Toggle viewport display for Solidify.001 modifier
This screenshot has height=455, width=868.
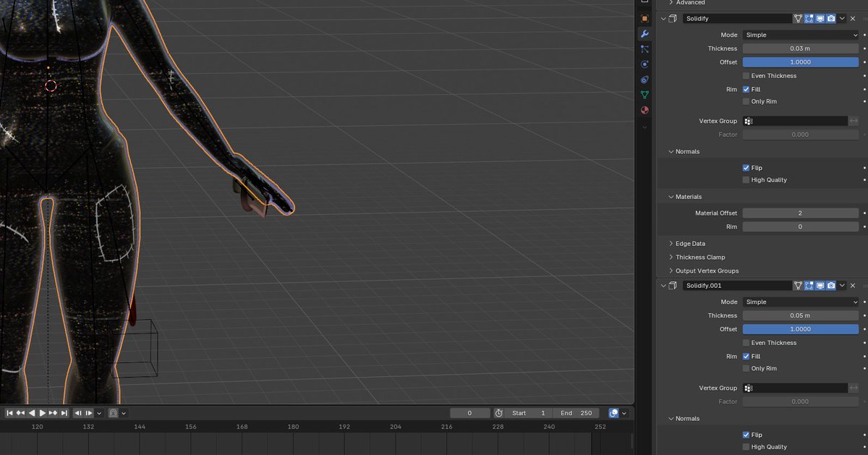820,286
